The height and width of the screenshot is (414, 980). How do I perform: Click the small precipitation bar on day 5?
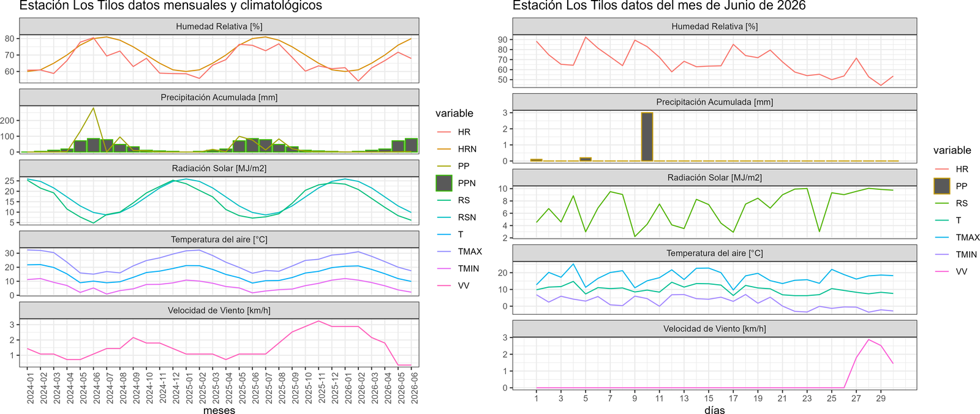tap(586, 159)
